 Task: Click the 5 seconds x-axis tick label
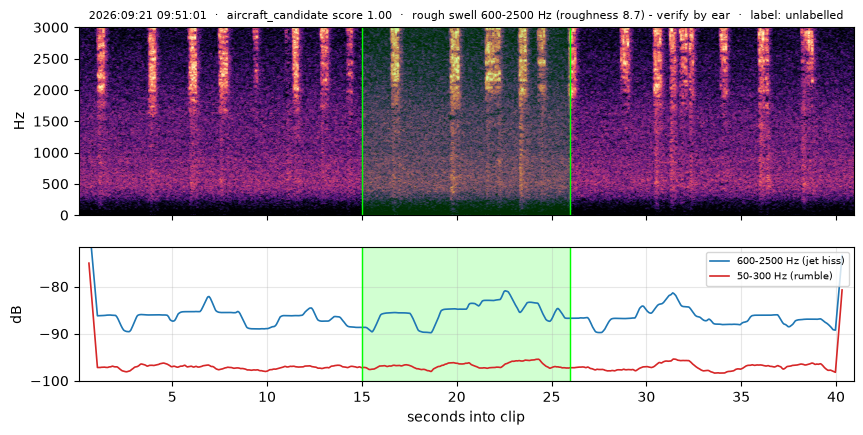point(172,396)
